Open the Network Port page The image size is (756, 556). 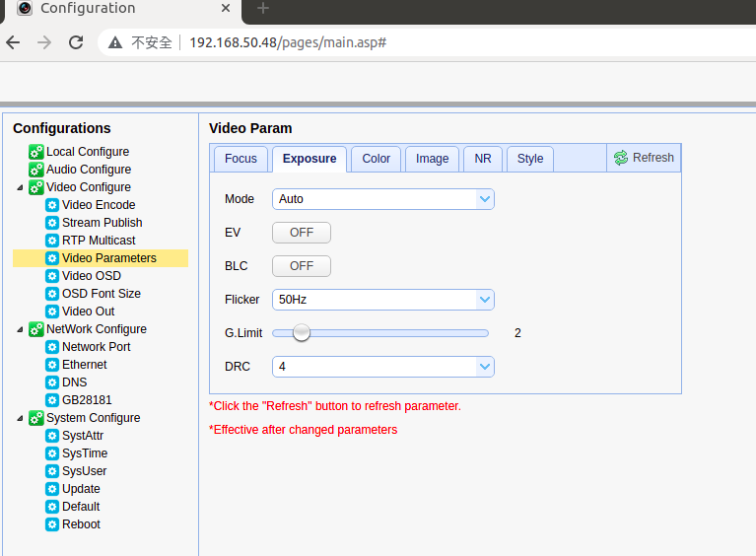pos(97,347)
